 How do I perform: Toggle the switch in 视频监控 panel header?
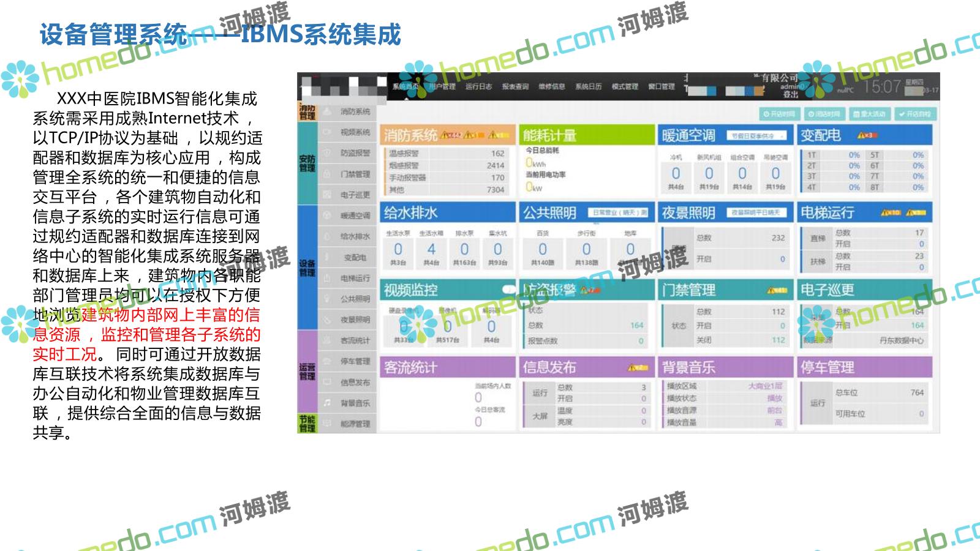pos(508,290)
